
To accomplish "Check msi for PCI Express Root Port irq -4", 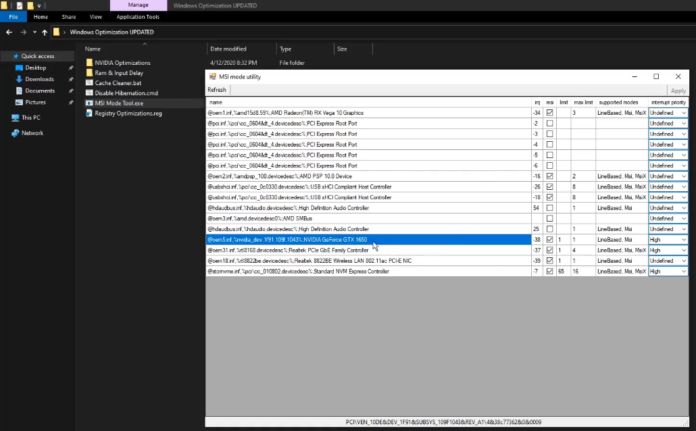I will coord(550,144).
